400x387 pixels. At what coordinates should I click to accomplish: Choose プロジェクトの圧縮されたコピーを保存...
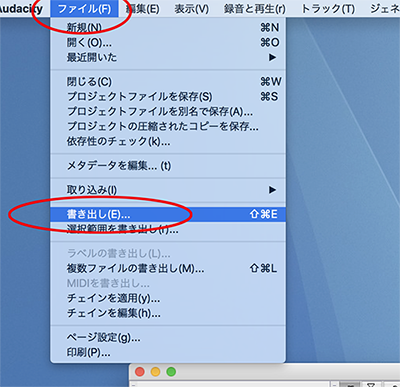click(x=168, y=126)
